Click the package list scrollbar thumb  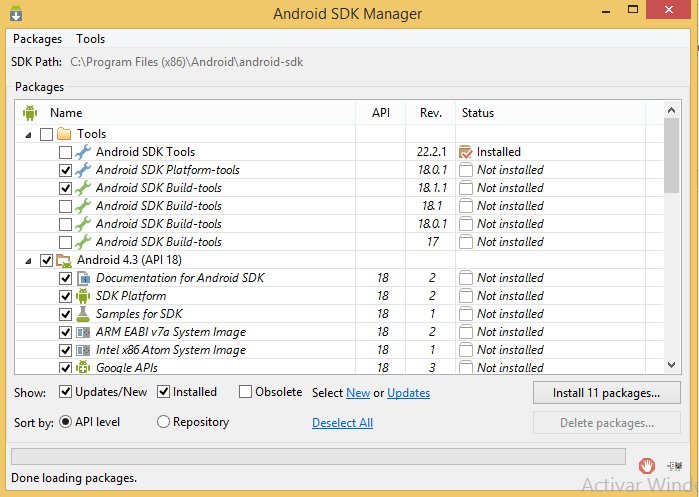tap(671, 155)
